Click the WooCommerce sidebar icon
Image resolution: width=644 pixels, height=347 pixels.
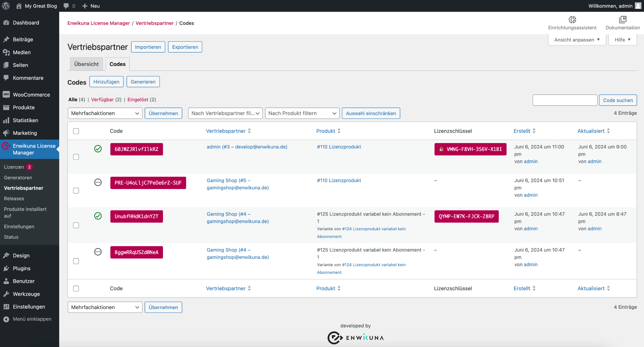pos(6,94)
